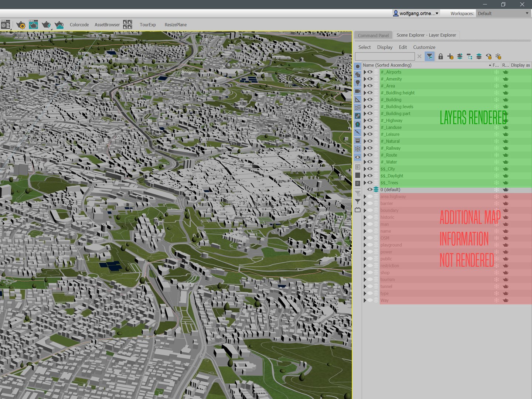Screen dimensions: 532x399
Task: Toggle display space warps wave filter
Action: click(x=358, y=108)
